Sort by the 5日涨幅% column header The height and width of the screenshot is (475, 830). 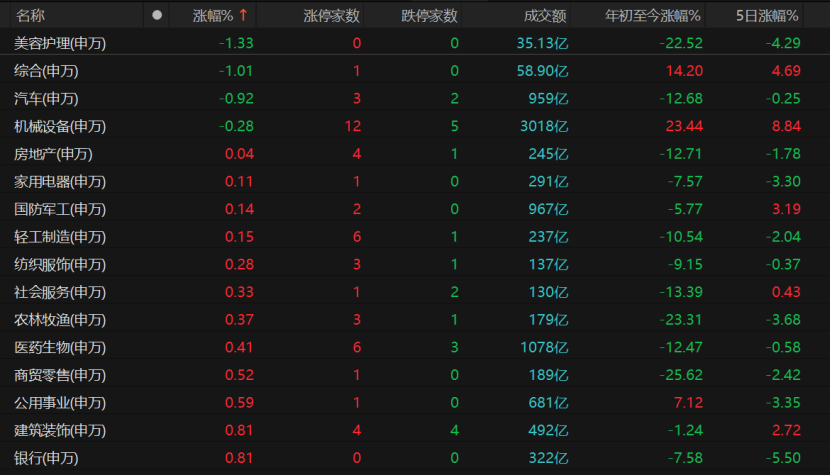click(767, 16)
